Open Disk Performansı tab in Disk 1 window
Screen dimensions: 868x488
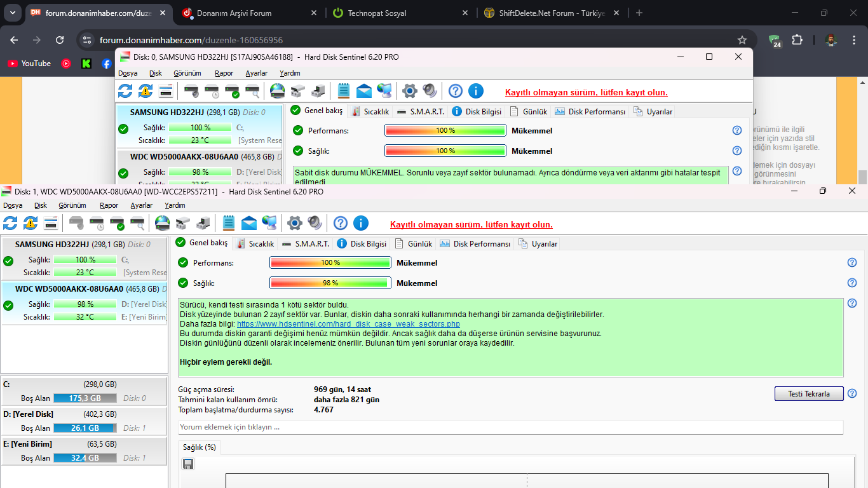pos(475,243)
